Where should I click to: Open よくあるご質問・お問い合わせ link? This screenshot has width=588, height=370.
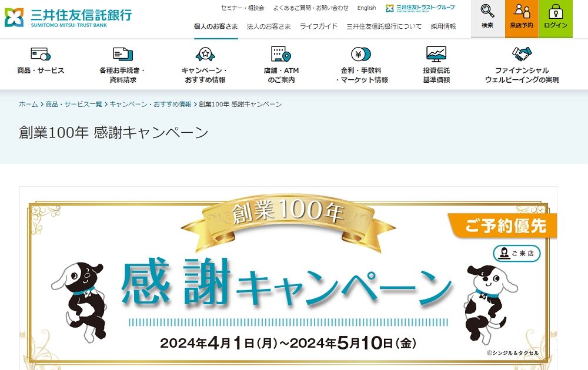tap(310, 8)
